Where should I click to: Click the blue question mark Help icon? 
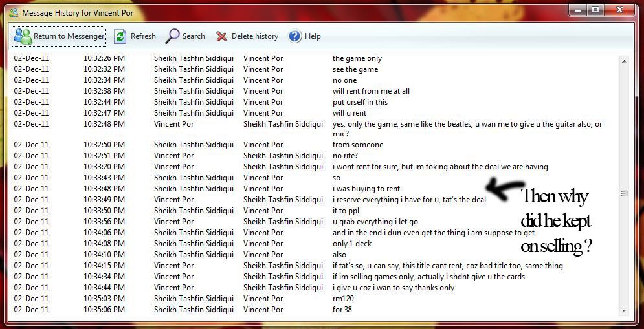tap(295, 36)
